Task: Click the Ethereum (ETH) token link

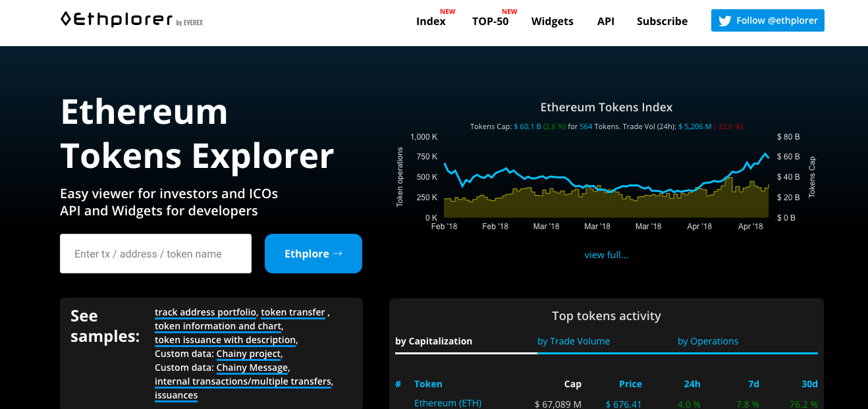Action: (x=447, y=403)
